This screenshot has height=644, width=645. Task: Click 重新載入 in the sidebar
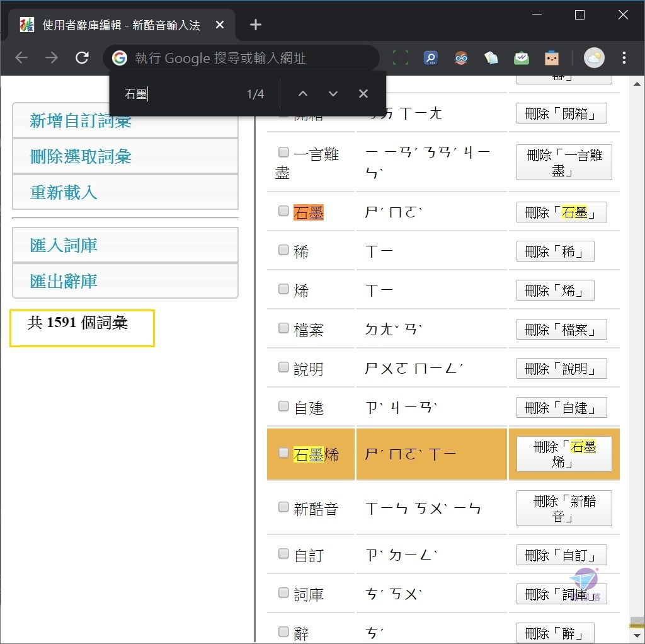pos(125,192)
